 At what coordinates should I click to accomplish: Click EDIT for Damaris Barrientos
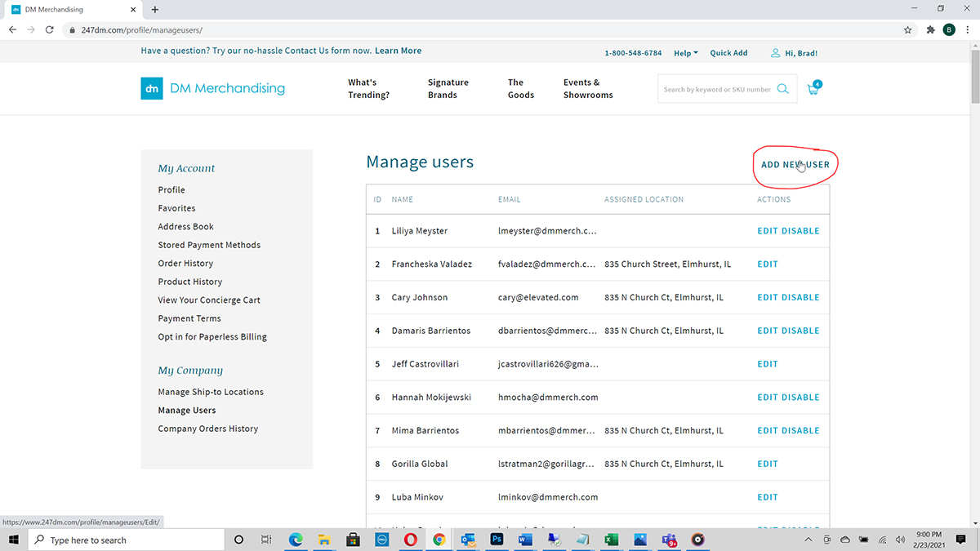pos(768,331)
